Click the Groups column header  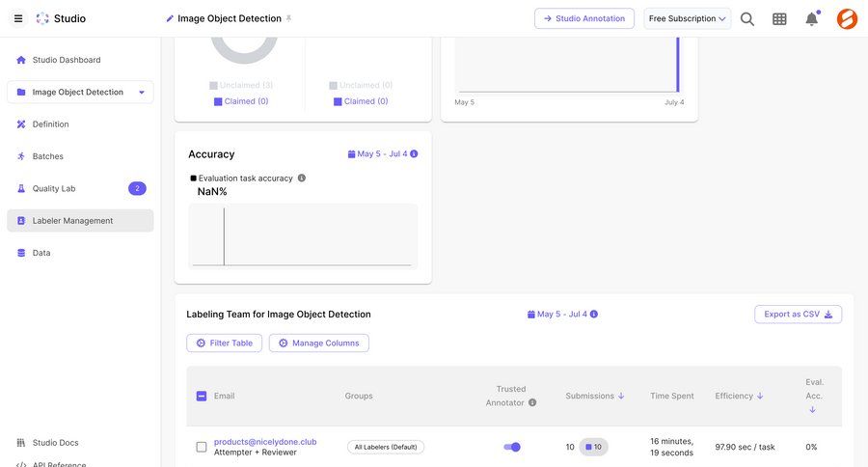point(359,397)
